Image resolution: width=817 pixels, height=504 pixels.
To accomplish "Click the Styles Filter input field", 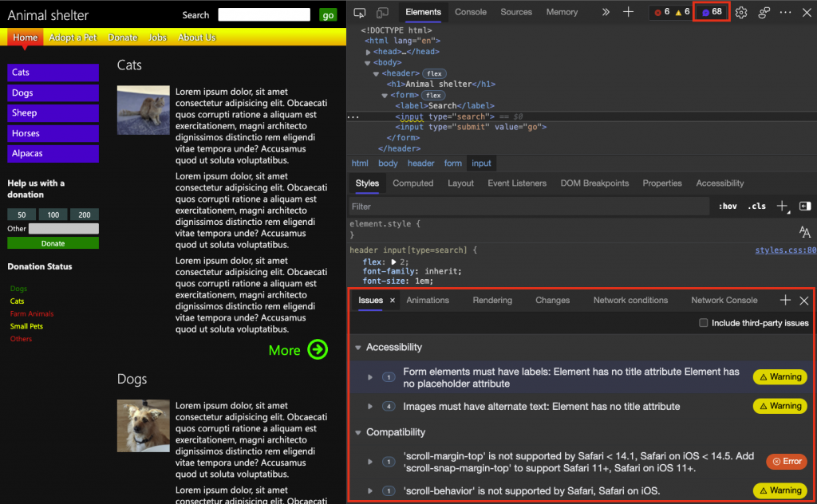I will 529,207.
